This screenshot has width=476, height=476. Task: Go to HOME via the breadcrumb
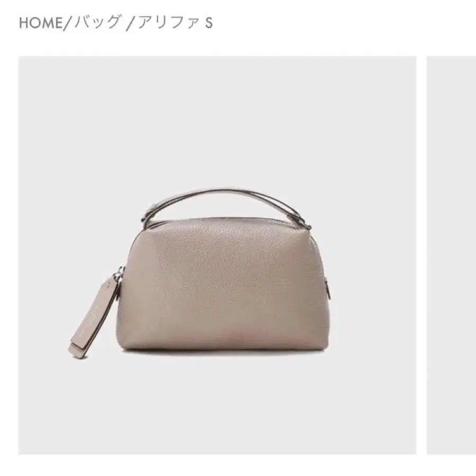[40, 23]
